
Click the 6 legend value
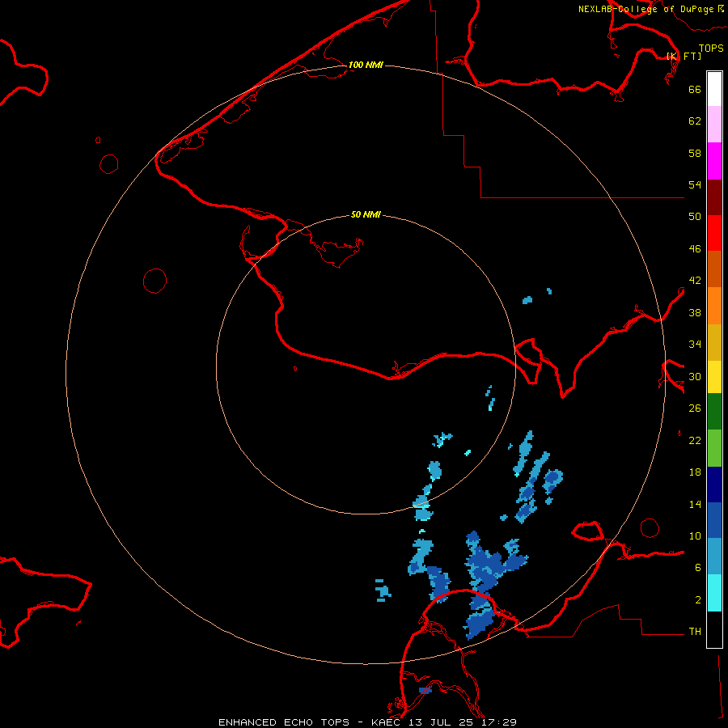(698, 568)
